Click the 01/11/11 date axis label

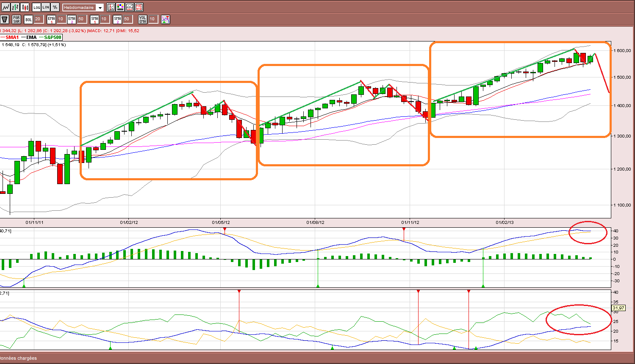pyautogui.click(x=34, y=222)
